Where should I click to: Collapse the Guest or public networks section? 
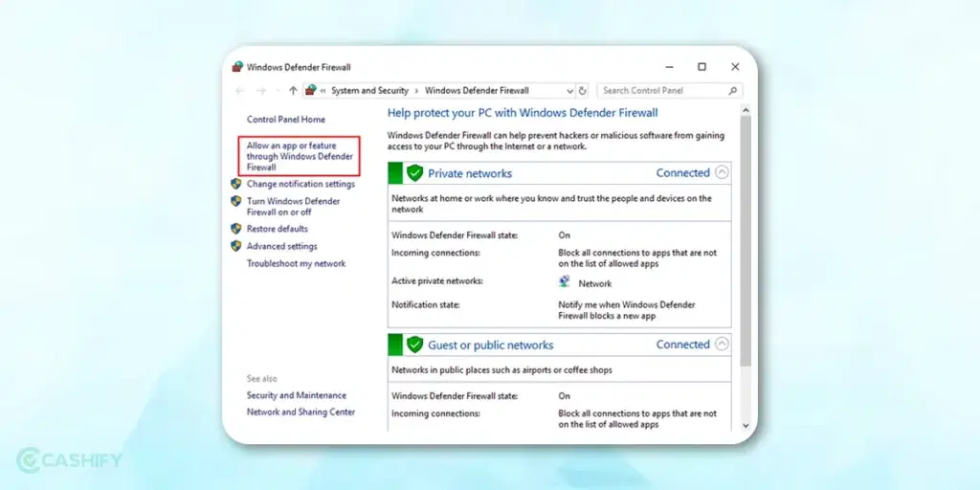722,344
